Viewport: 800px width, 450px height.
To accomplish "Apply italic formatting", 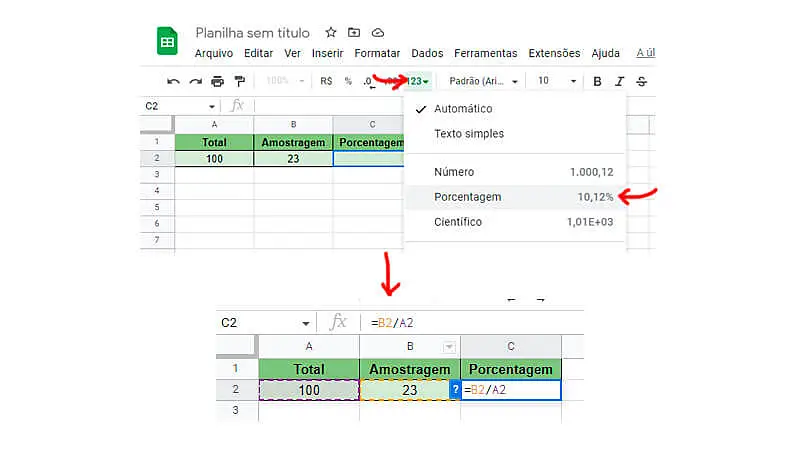I will tap(619, 81).
